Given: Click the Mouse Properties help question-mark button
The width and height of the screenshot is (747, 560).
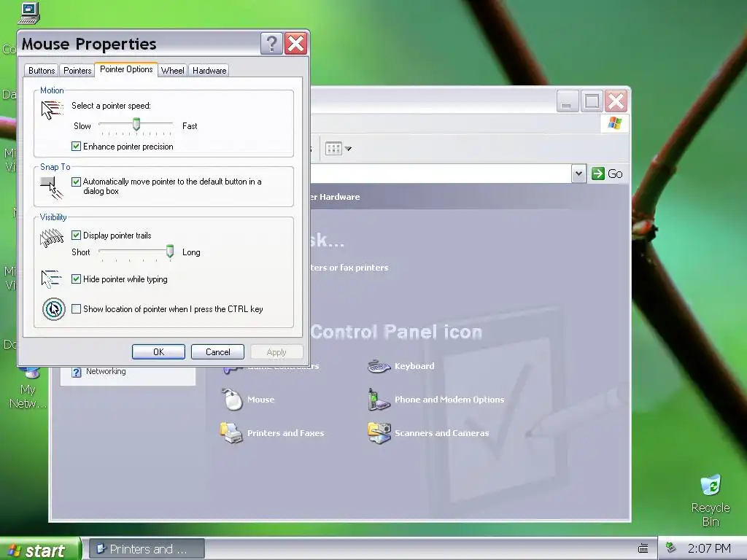Looking at the screenshot, I should [x=271, y=44].
